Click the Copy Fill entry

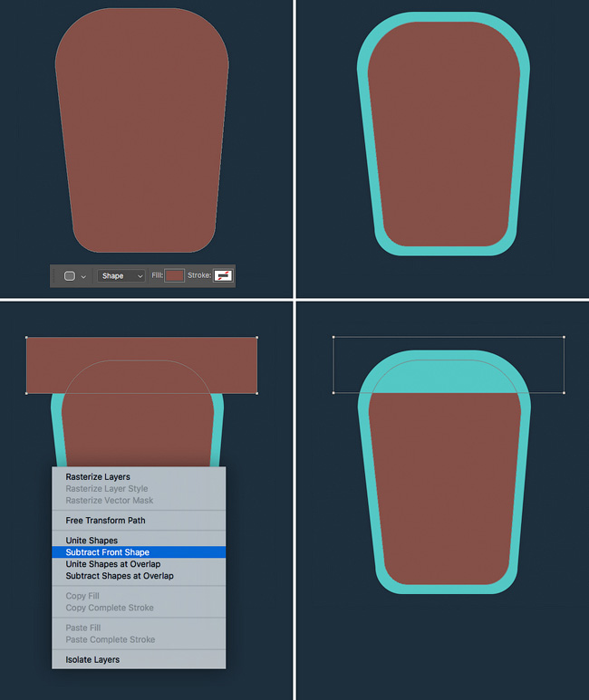139,596
